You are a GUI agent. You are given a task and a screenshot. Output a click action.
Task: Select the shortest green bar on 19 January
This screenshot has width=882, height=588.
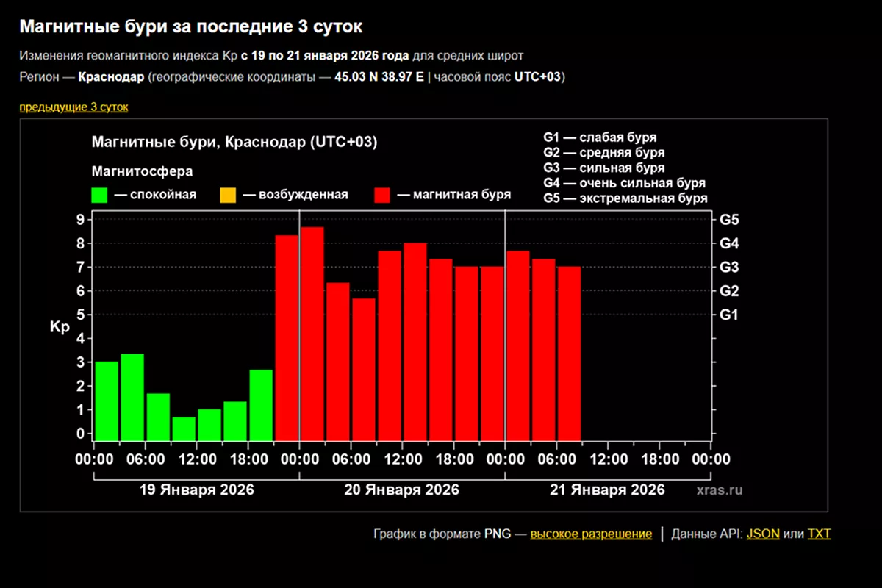pos(184,429)
